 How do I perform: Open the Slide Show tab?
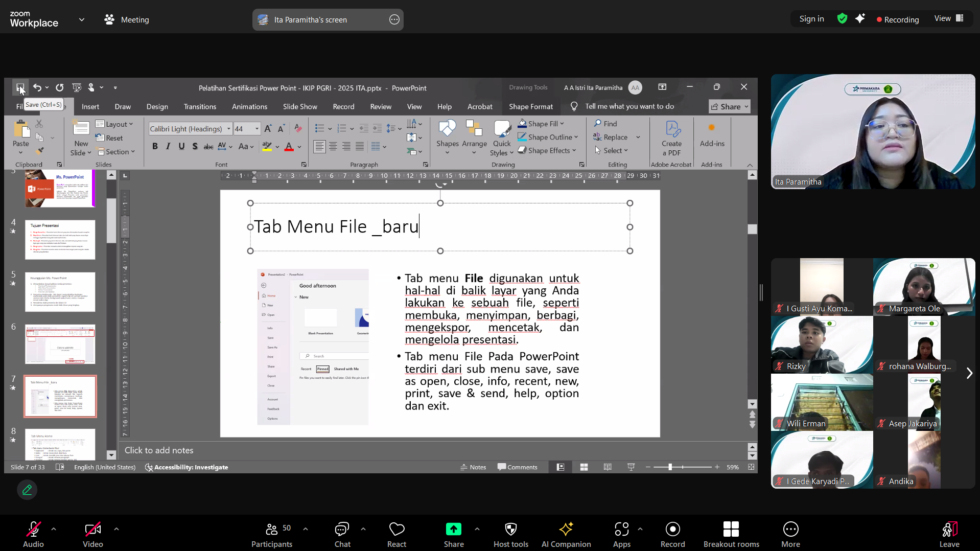300,106
